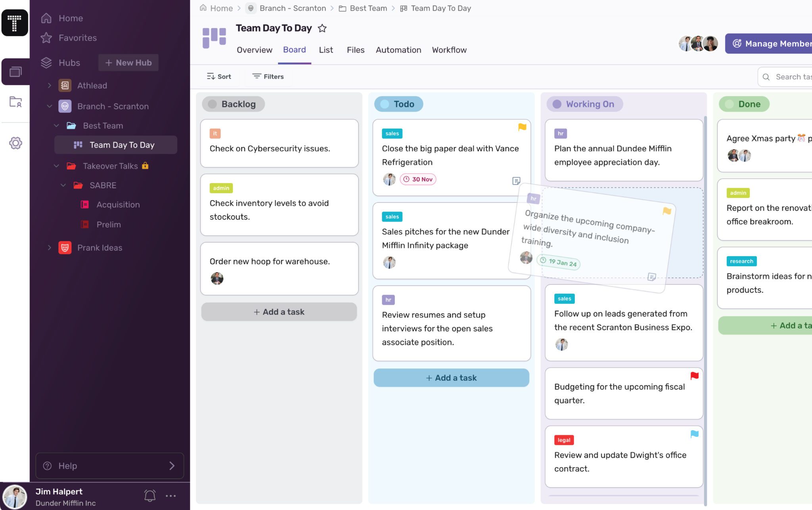Open the Clients panel icon in the sidebar
Screen dimensions: 812x510
click(x=15, y=103)
